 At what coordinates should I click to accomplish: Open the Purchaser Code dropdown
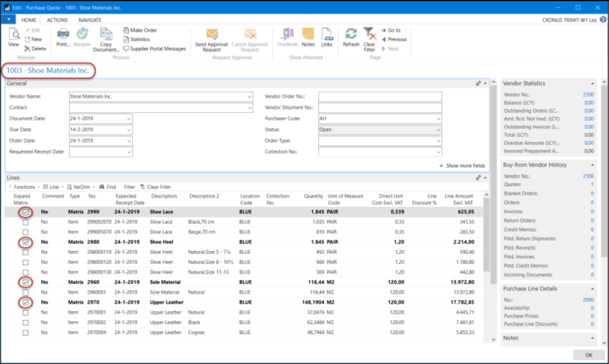pyautogui.click(x=438, y=119)
